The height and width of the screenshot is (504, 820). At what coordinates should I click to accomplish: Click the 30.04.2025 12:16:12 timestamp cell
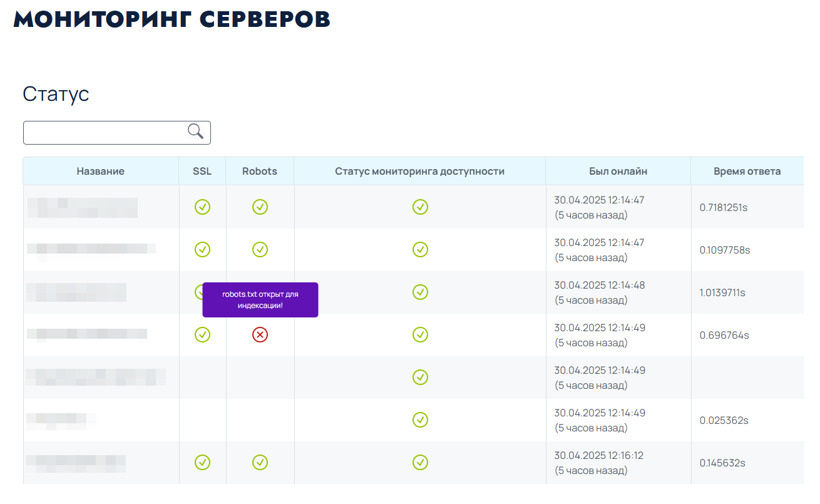(x=598, y=456)
